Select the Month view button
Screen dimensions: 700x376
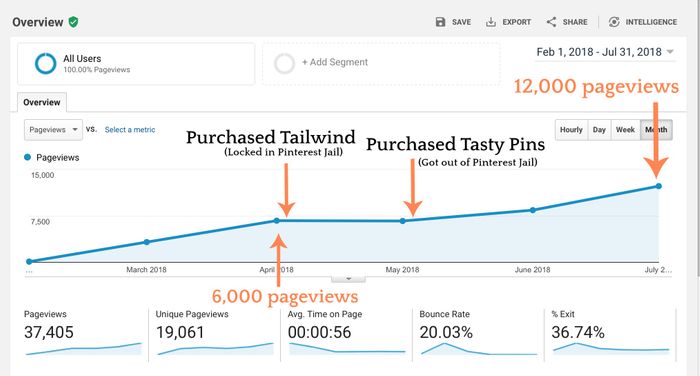656,130
